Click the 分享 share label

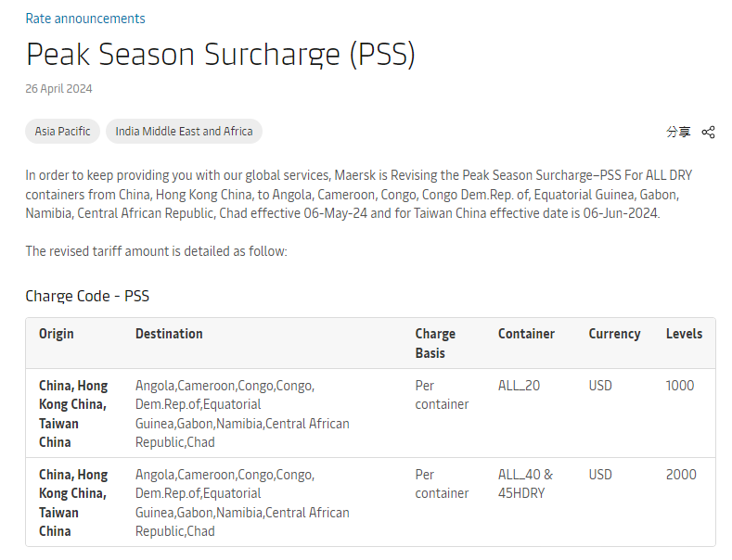click(678, 132)
